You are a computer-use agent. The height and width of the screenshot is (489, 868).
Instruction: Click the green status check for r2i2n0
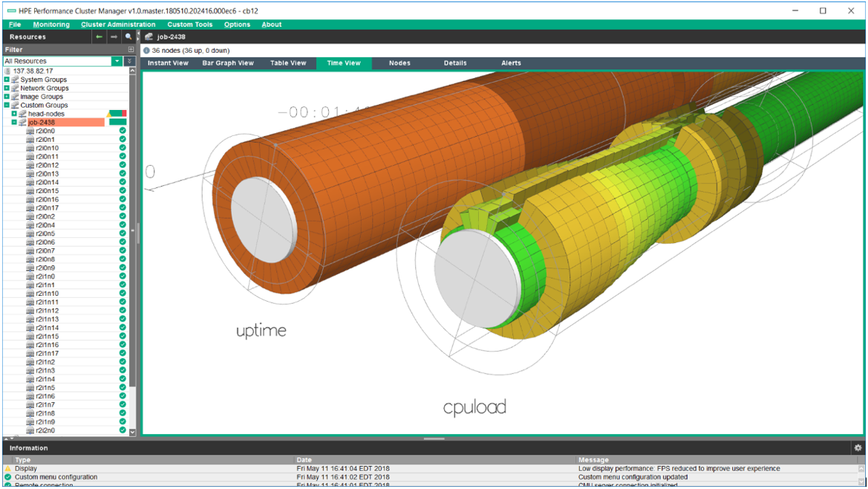pos(123,430)
